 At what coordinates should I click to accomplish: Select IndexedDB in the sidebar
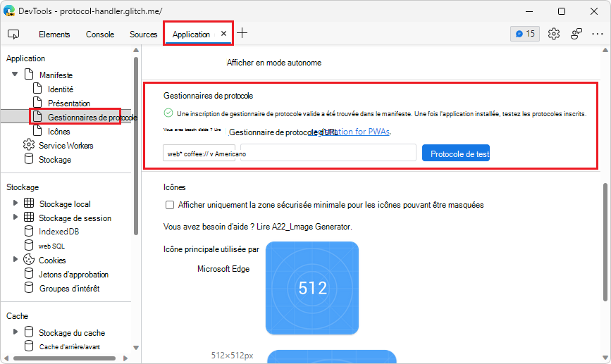(58, 232)
